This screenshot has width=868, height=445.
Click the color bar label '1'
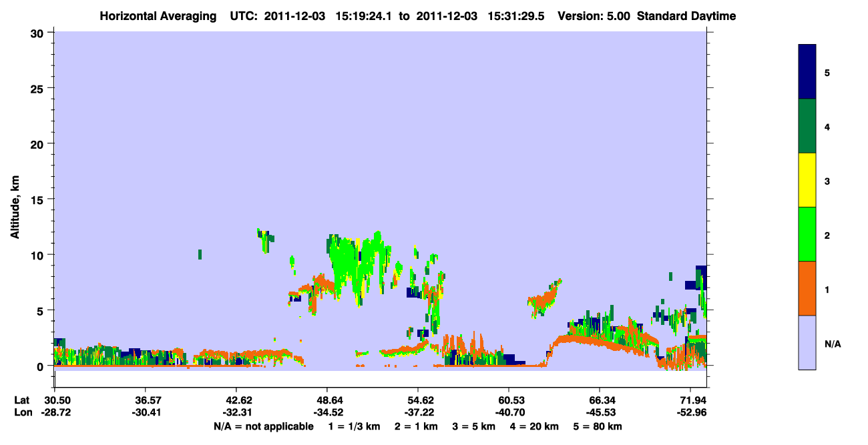point(827,290)
